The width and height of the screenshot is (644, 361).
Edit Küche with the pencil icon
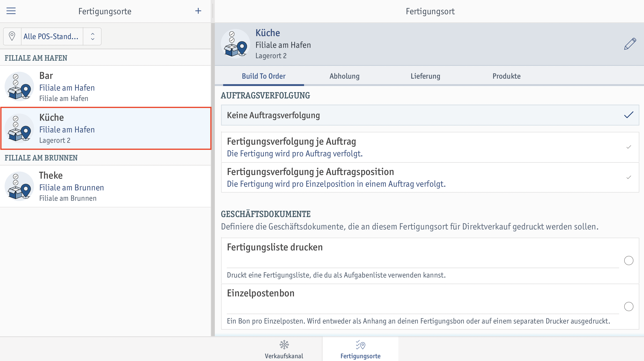pos(630,44)
